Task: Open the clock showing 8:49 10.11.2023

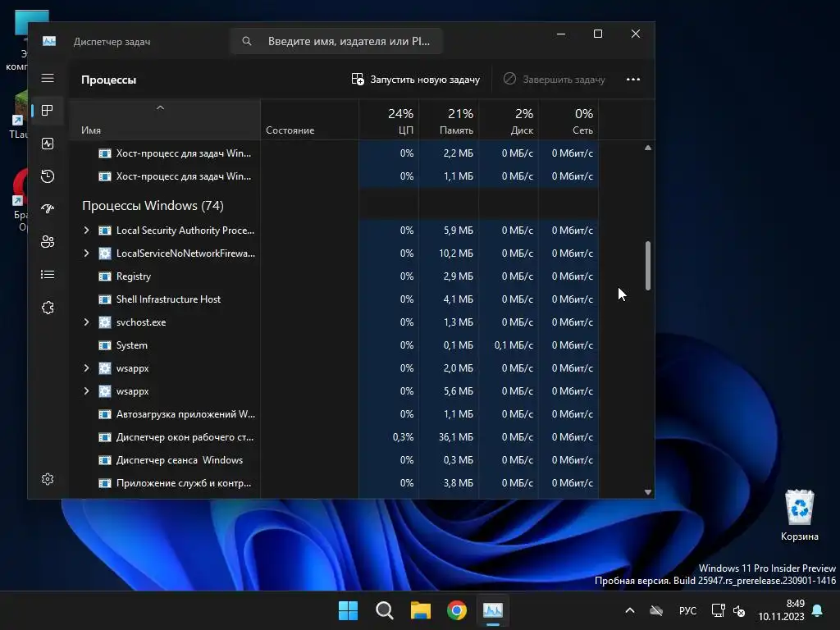Action: click(x=781, y=610)
